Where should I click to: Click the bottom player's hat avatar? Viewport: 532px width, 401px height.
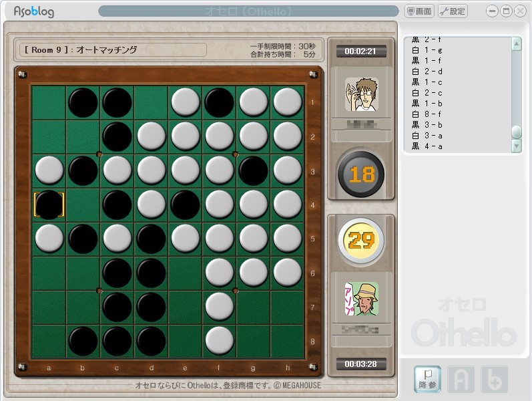tap(361, 299)
